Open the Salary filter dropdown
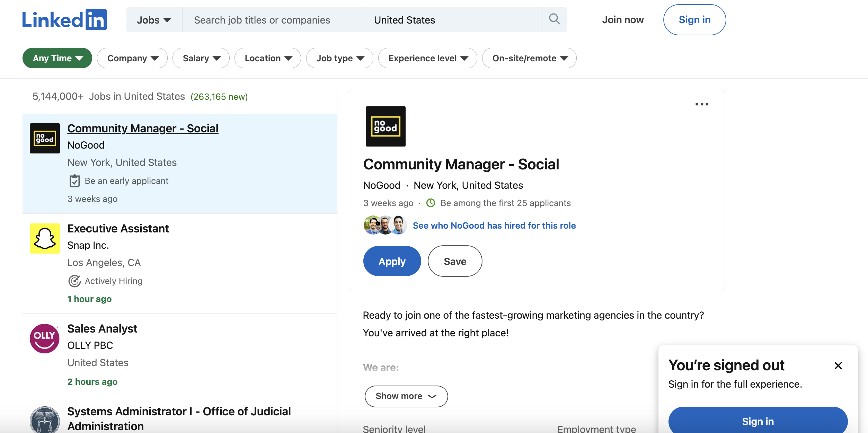 click(201, 58)
